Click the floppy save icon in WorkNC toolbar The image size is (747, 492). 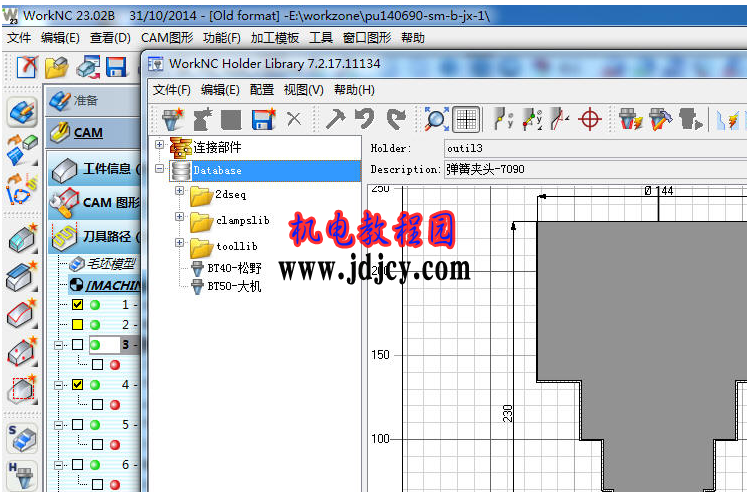(x=116, y=67)
